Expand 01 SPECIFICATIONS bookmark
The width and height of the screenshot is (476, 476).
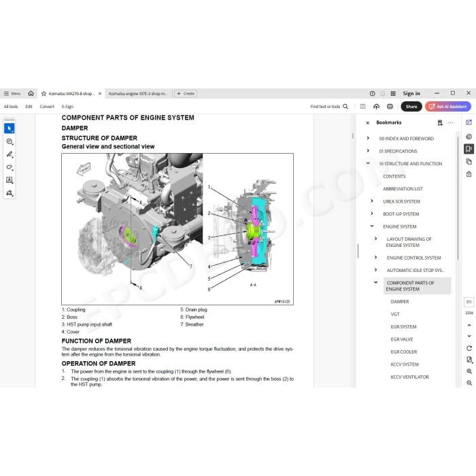pyautogui.click(x=368, y=150)
